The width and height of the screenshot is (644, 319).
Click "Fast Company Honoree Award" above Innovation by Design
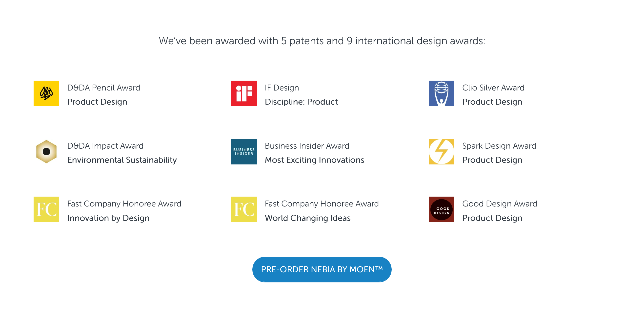point(124,204)
